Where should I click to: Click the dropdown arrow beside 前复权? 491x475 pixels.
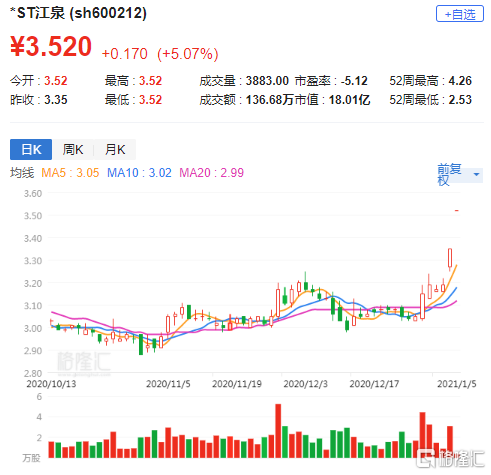tap(476, 174)
